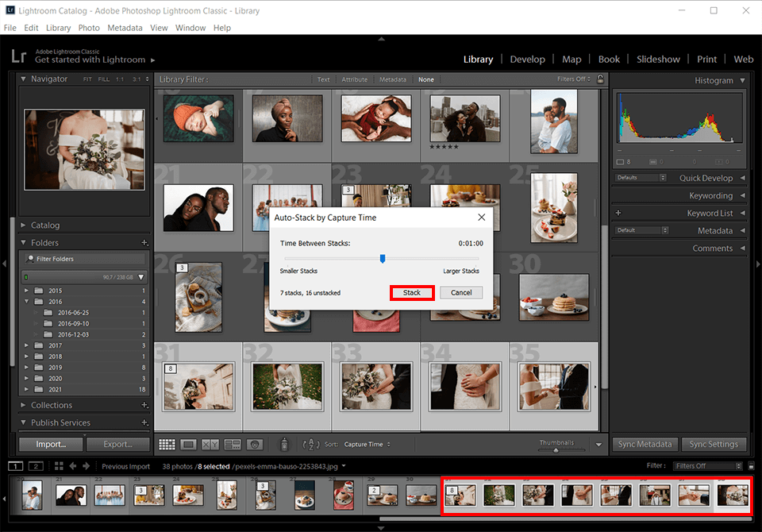Expand the Keywording panel
Screen dimensions: 762x532
[743, 195]
